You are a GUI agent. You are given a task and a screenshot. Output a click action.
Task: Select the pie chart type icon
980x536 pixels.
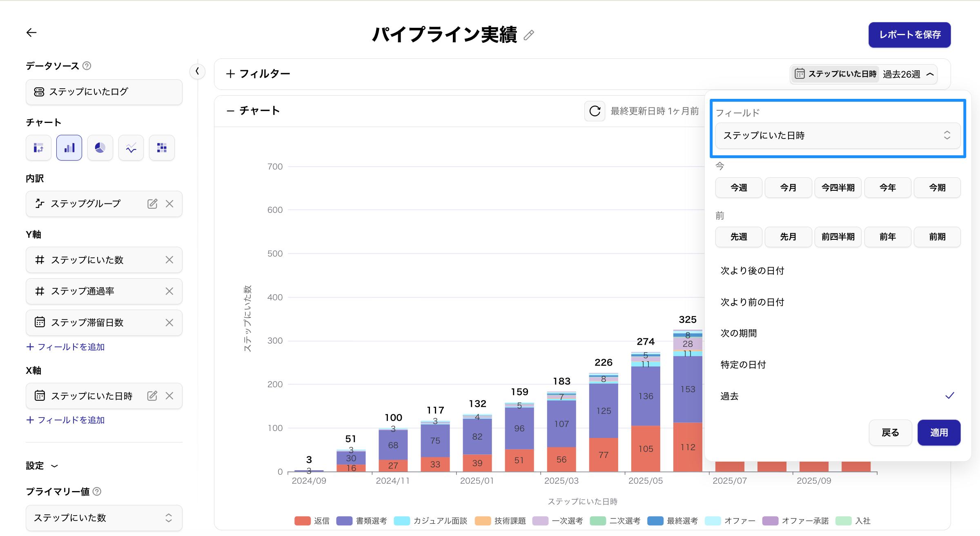click(x=100, y=147)
